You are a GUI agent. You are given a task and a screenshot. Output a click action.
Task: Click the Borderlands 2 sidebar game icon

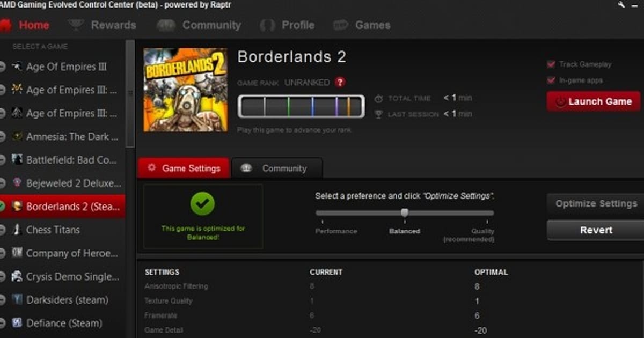[x=17, y=206]
